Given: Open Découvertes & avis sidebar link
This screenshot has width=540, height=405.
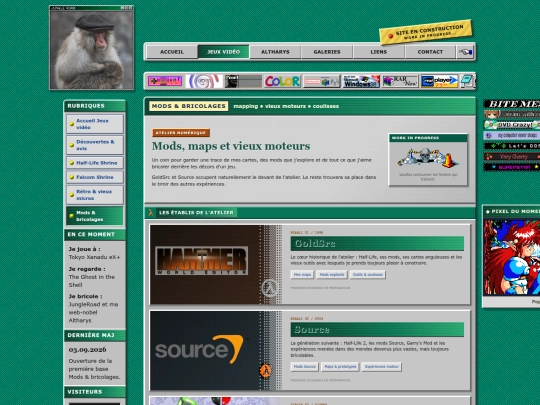Looking at the screenshot, I should (95, 145).
